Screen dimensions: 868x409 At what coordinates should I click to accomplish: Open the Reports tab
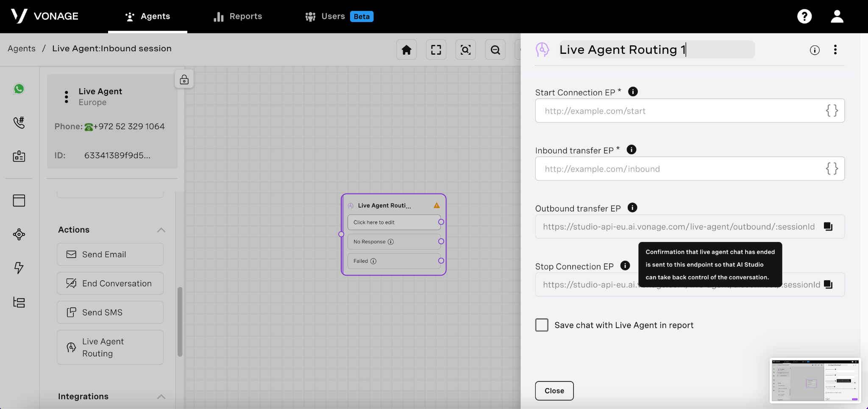coord(238,17)
